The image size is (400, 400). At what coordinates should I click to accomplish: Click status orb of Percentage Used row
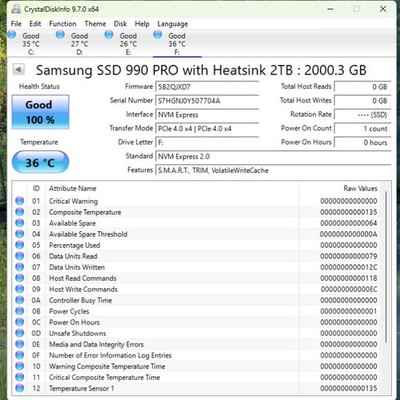pos(20,245)
